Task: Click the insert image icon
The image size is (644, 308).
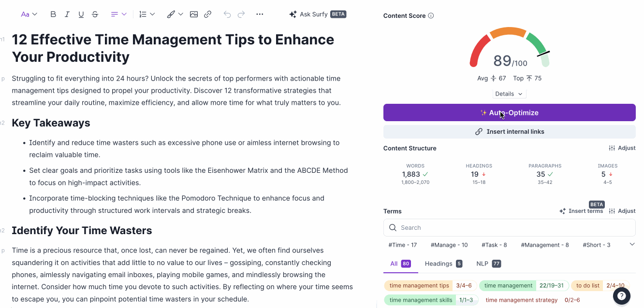Action: point(194,14)
